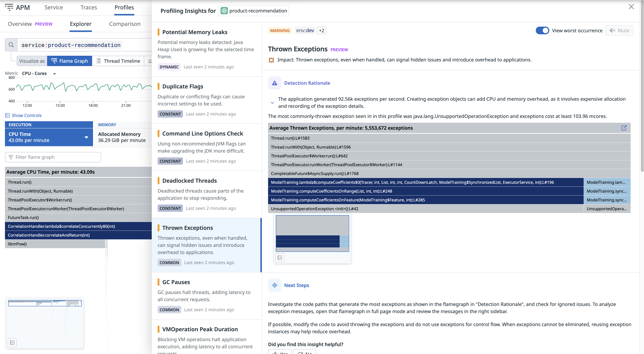Click the Next Steps target icon
This screenshot has width=644, height=354.
pos(274,285)
